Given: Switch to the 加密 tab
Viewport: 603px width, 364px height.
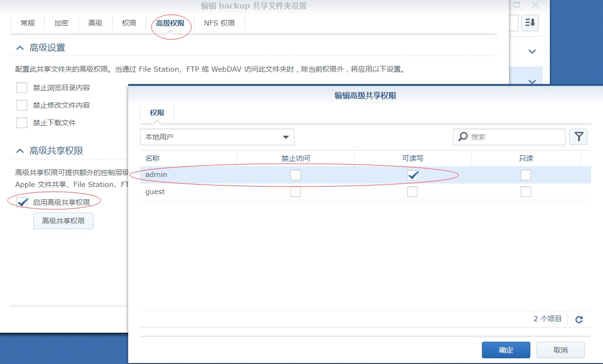Looking at the screenshot, I should click(61, 23).
